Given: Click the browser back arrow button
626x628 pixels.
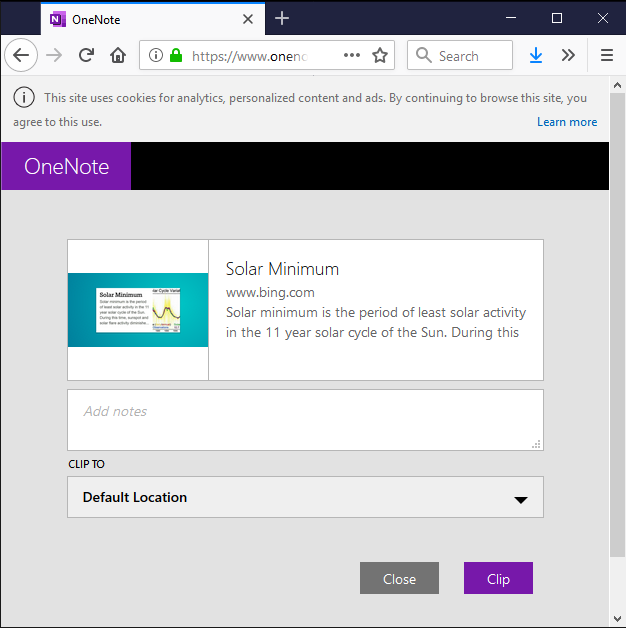Looking at the screenshot, I should 21,56.
